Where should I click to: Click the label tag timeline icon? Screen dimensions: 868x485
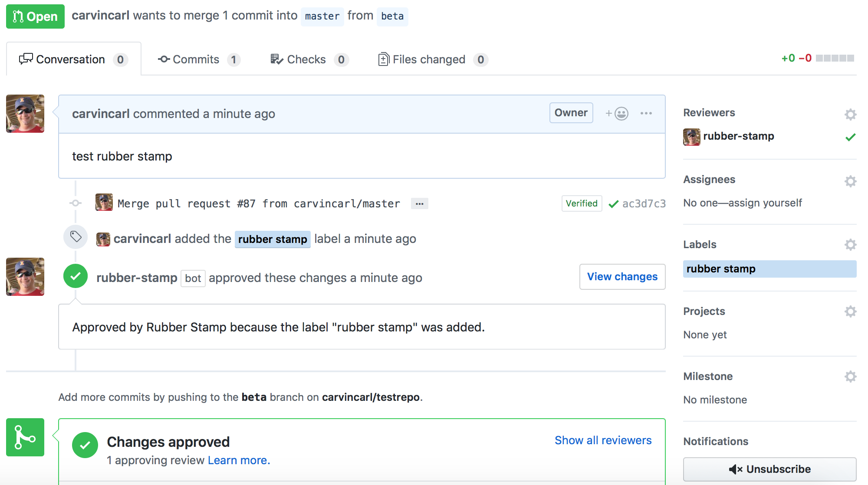[76, 237]
